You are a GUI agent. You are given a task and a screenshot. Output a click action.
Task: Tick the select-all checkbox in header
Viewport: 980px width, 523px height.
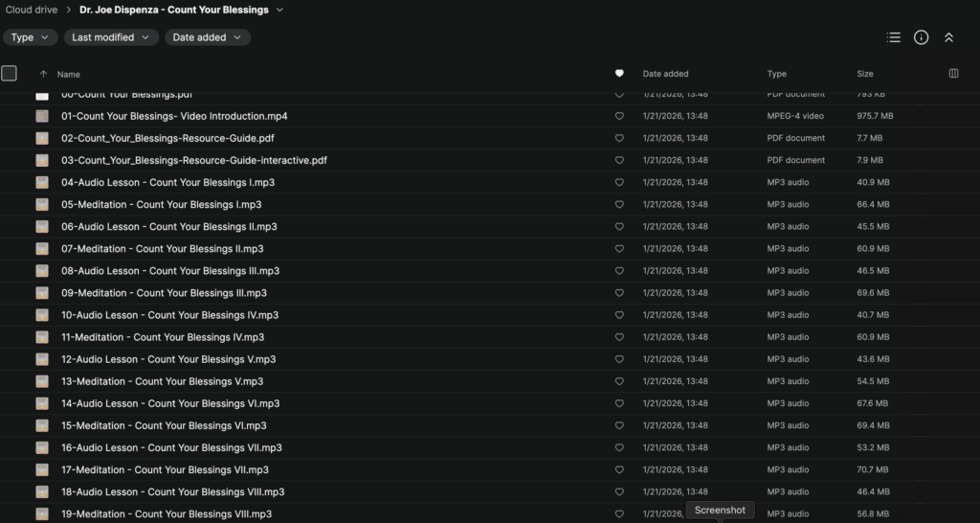pyautogui.click(x=10, y=74)
